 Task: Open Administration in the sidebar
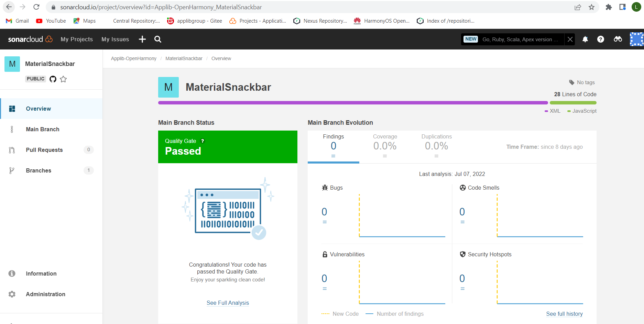point(51,294)
